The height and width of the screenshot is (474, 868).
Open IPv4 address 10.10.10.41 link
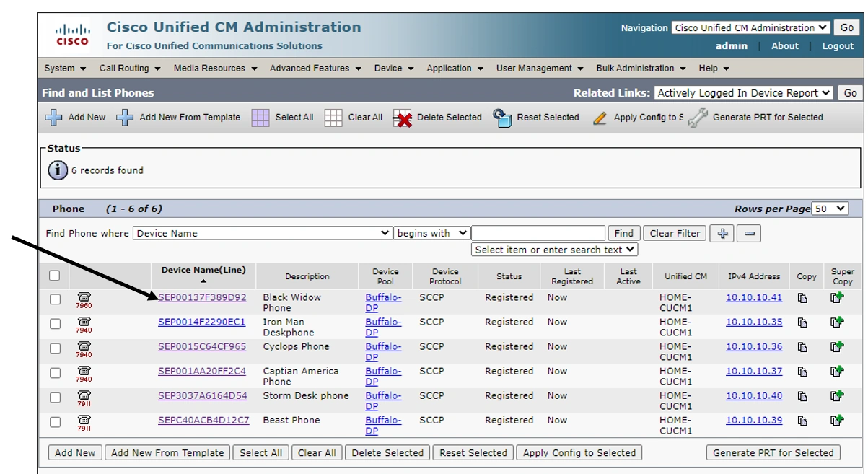coord(754,298)
